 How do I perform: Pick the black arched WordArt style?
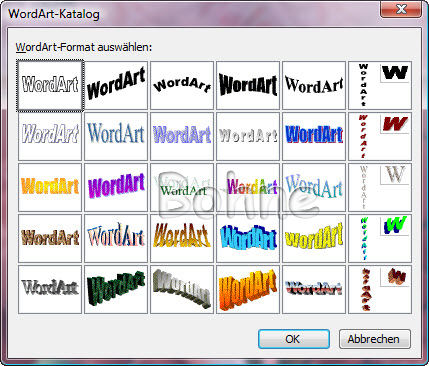click(182, 85)
